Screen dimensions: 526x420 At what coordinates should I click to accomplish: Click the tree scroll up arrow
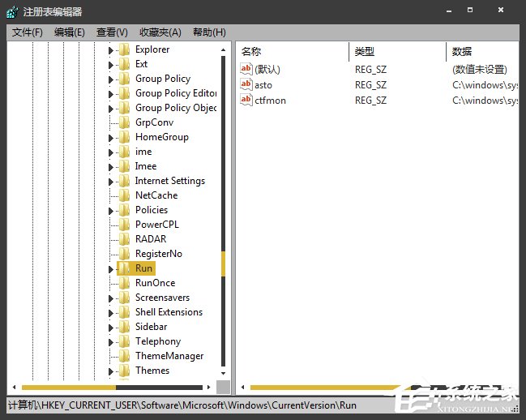click(224, 49)
